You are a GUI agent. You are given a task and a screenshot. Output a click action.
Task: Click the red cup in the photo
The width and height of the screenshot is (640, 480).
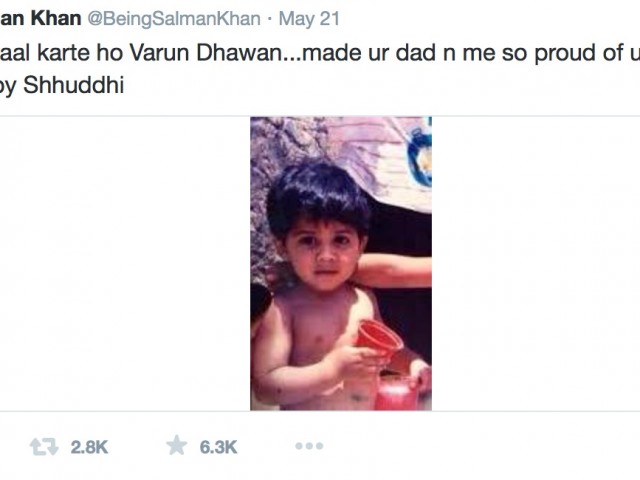pos(380,338)
